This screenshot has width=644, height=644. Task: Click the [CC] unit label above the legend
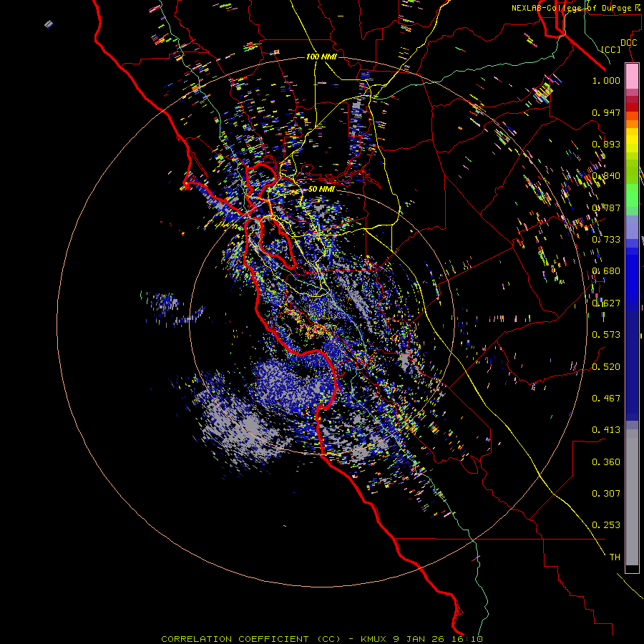tap(611, 49)
